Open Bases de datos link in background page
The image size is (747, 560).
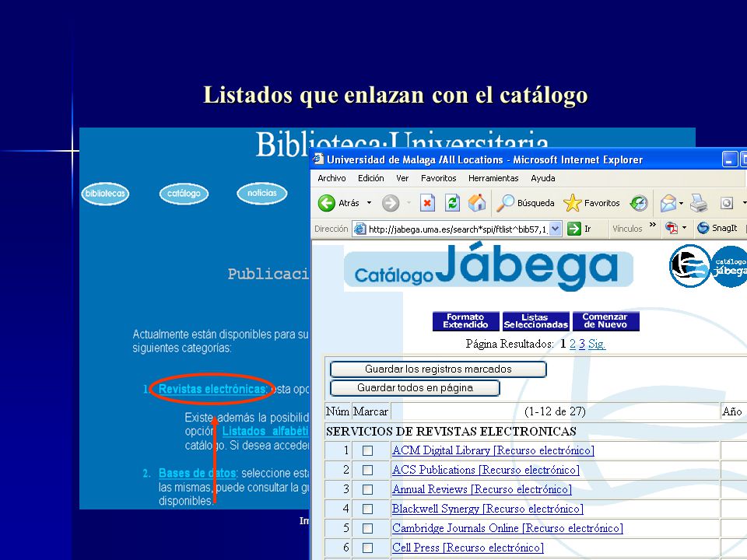197,473
